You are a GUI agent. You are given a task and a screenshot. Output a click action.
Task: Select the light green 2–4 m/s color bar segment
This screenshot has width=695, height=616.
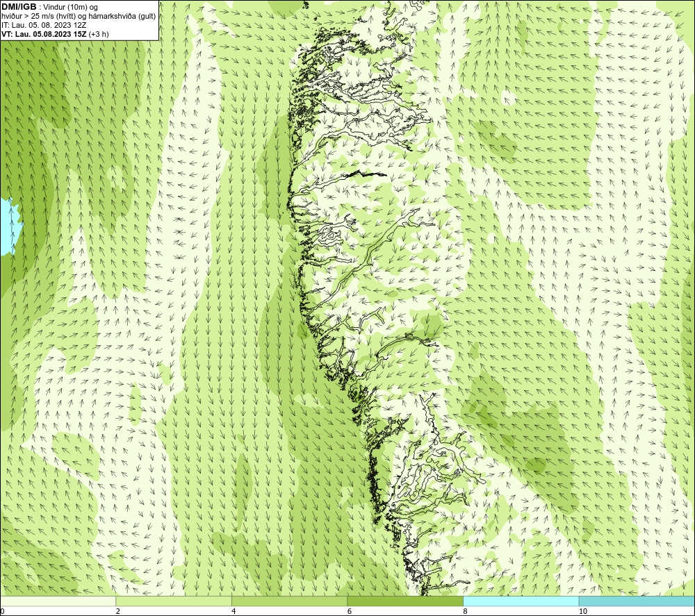click(174, 601)
